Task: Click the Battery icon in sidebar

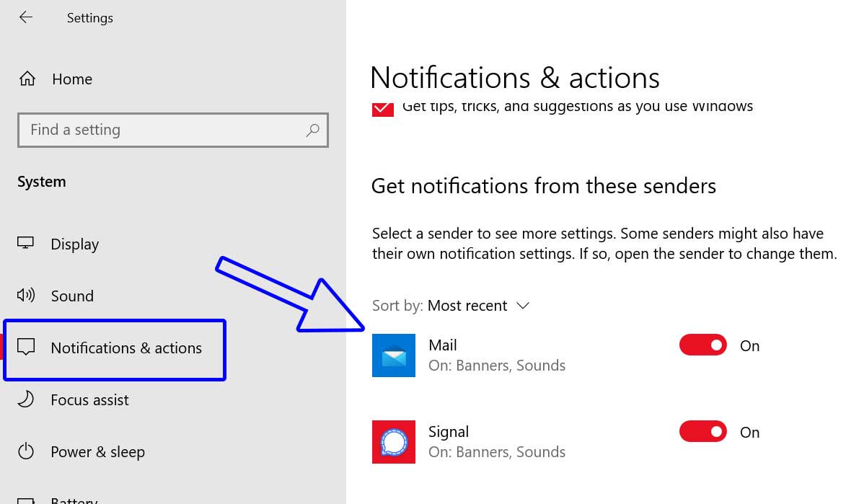Action: (25, 499)
